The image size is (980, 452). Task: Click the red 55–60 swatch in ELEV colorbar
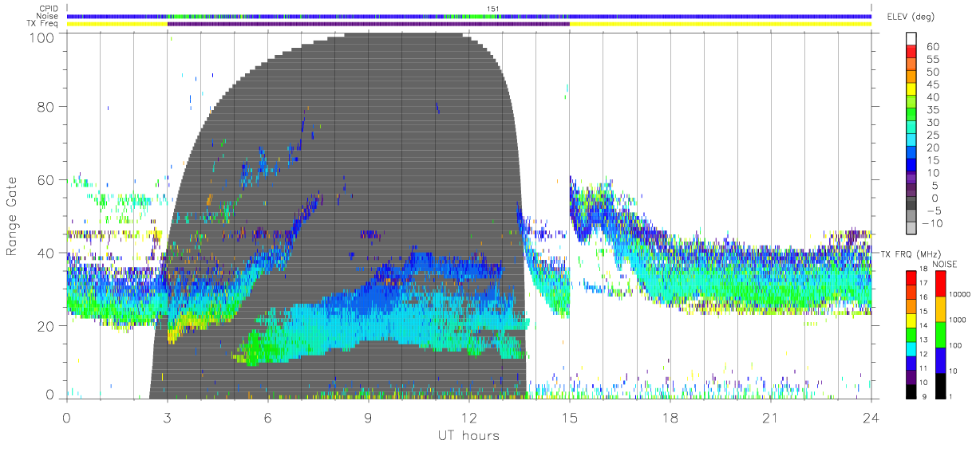click(912, 53)
